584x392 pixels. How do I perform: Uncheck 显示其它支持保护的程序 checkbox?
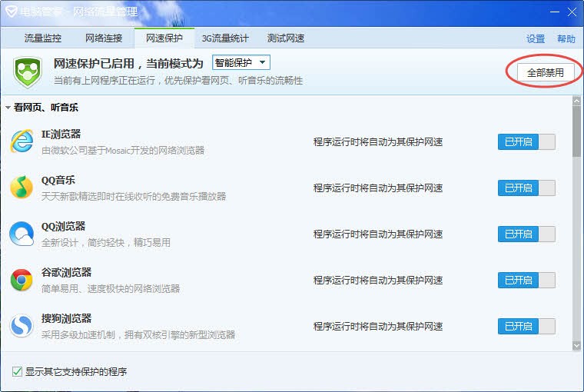17,371
